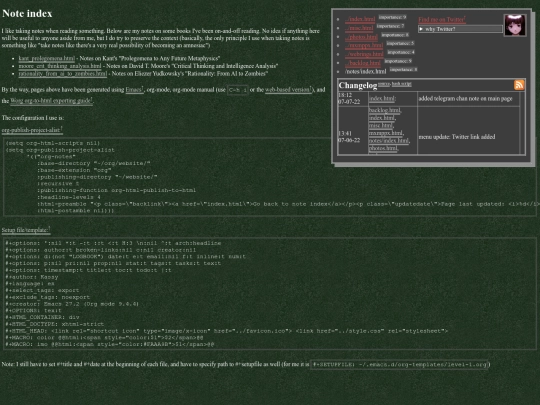
Task: Open backlog.html in the 13:41 changelog row
Action: (384, 110)
